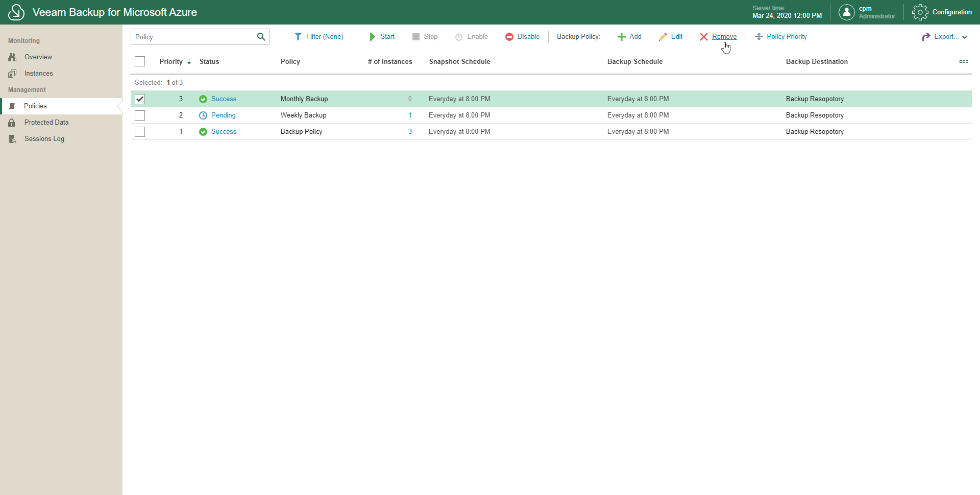Open the Filter (None) funnel
980x495 pixels.
coord(319,37)
